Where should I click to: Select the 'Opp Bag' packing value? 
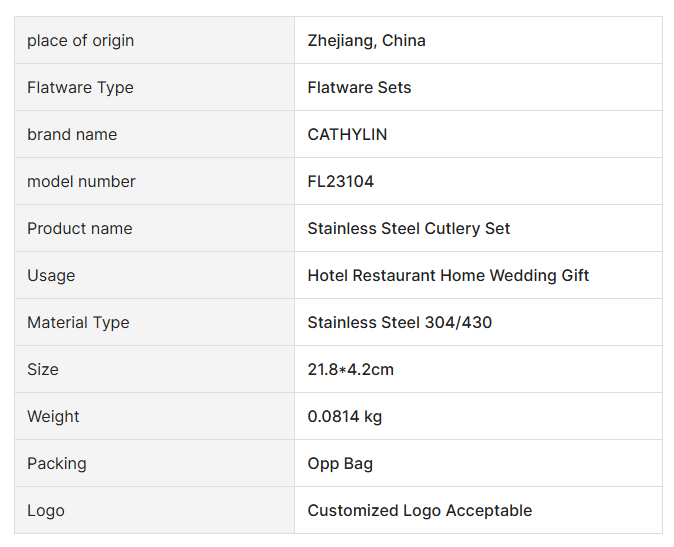[x=340, y=464]
